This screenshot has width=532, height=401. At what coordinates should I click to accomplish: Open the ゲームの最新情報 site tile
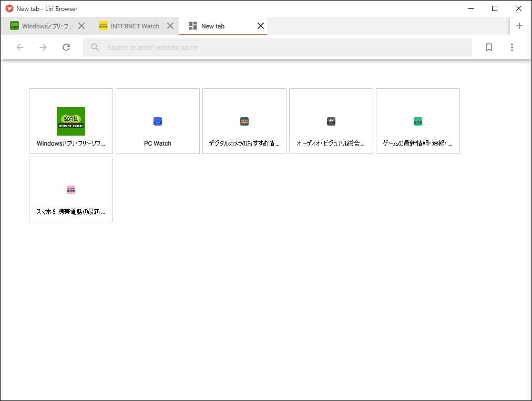[418, 121]
